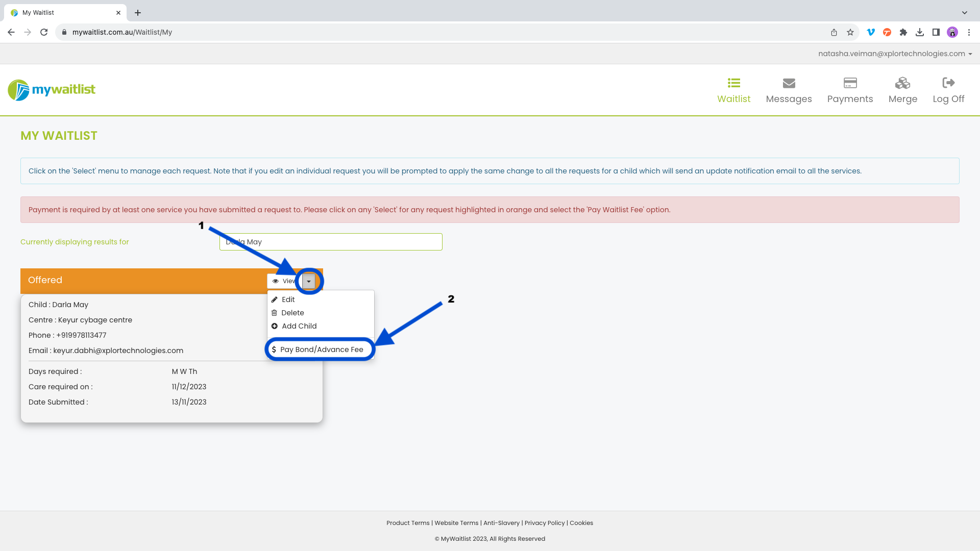Click Add Child menu entry

pos(299,326)
